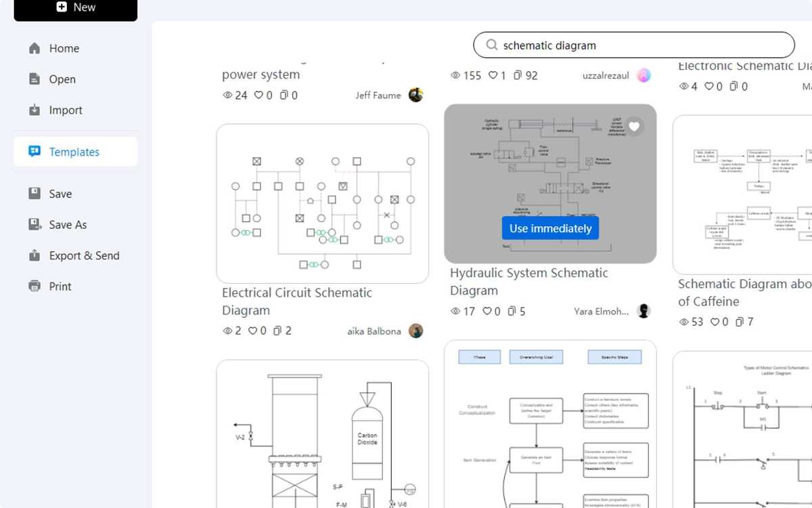This screenshot has height=508, width=812.
Task: Click Yara Elmoh... author name
Action: (x=602, y=312)
